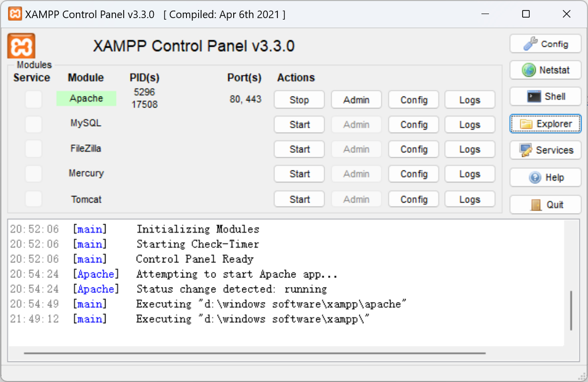
Task: Open Apache Admin page
Action: (356, 100)
